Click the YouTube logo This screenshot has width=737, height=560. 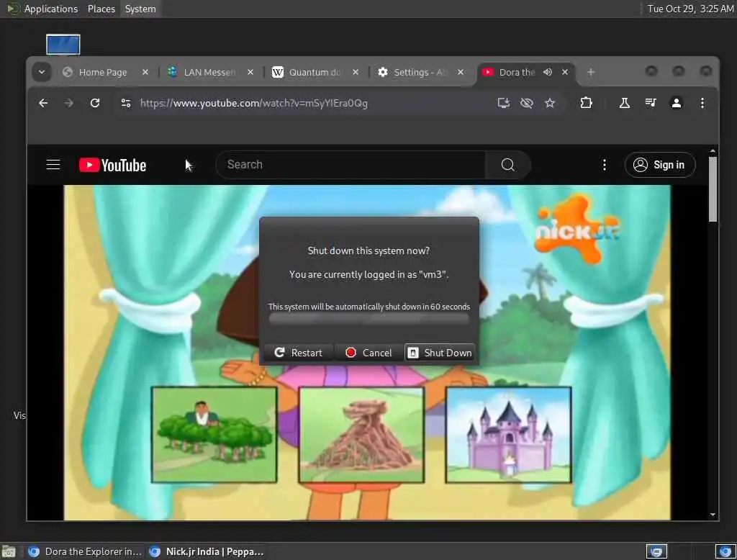(x=113, y=165)
